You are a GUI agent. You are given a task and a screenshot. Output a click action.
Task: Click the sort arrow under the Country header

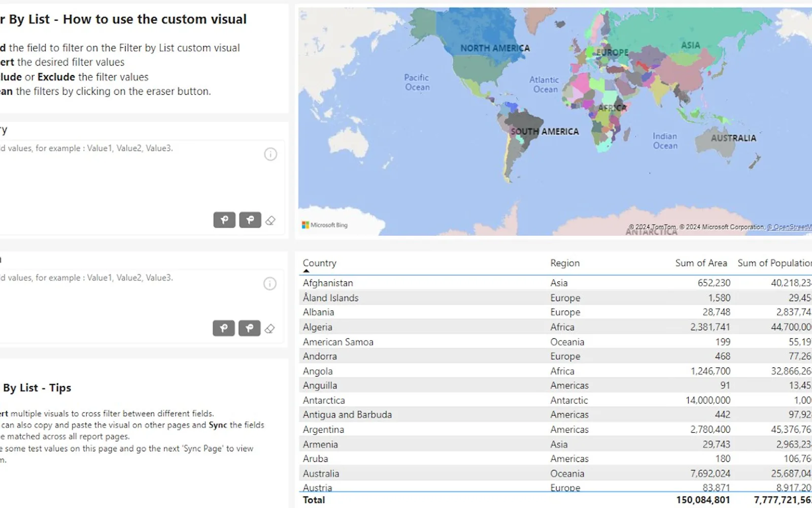tap(306, 271)
